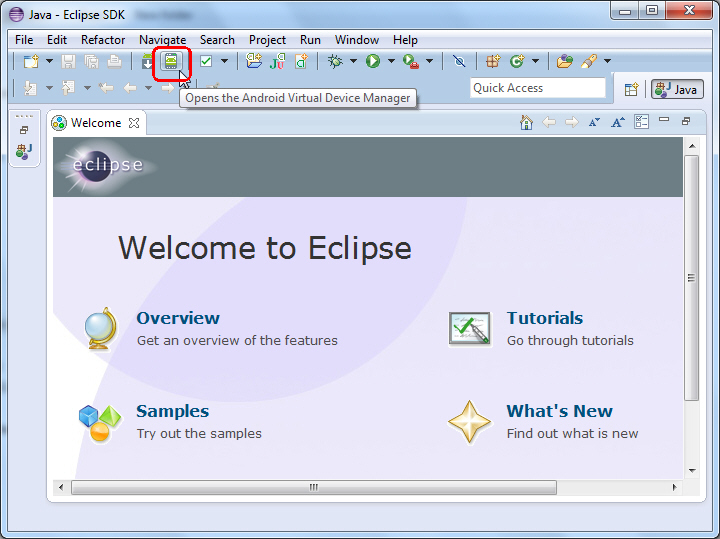The width and height of the screenshot is (720, 539).
Task: Open the Run dropdown arrow
Action: [391, 61]
